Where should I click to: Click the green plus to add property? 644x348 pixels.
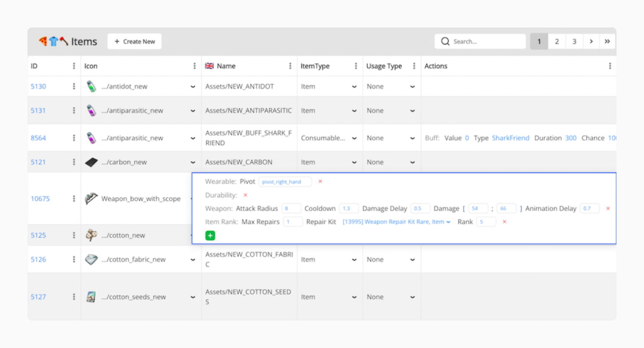[210, 235]
